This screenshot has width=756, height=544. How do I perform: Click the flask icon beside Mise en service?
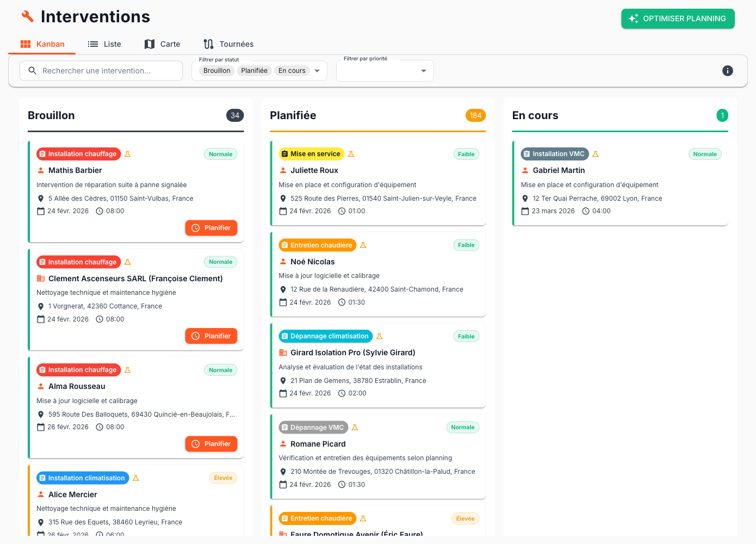(351, 154)
